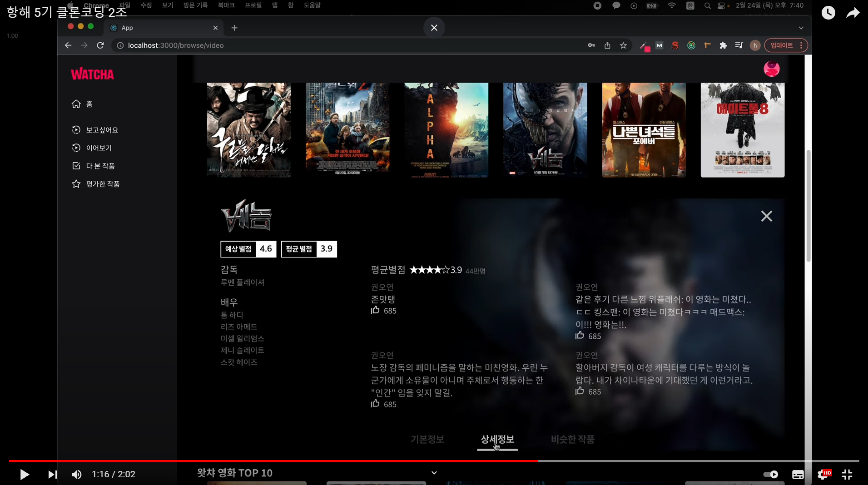Bookmark this page with the star
Screen dimensions: 868x485
coord(623,45)
